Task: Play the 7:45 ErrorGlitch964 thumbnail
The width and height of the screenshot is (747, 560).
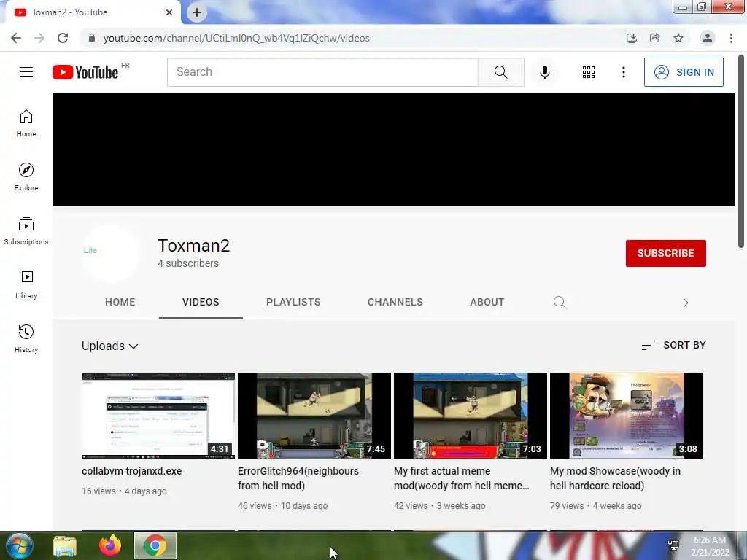Action: (x=314, y=415)
